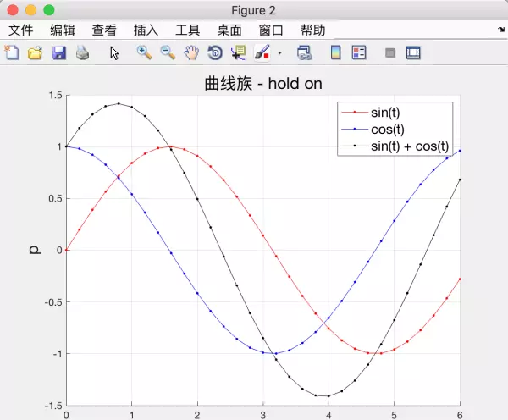The image size is (508, 420).
Task: Open the 帮助 menu
Action: pyautogui.click(x=313, y=30)
